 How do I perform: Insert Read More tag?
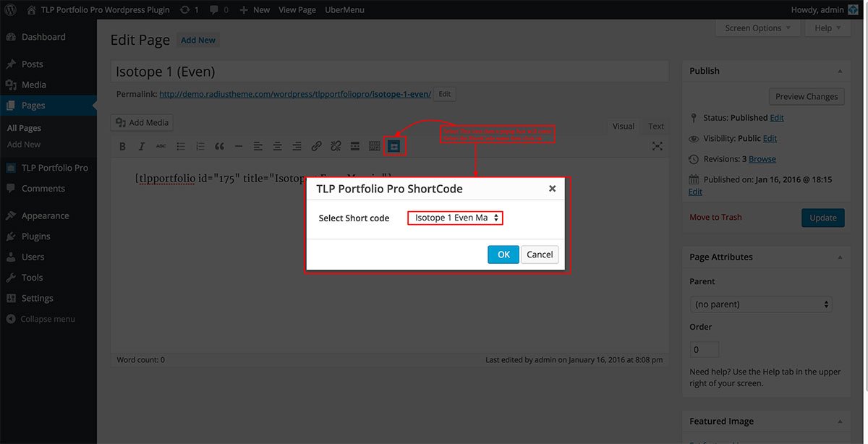[355, 146]
